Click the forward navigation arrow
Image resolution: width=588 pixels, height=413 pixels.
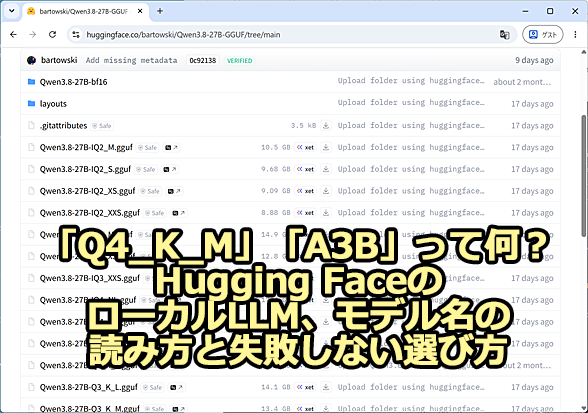pyautogui.click(x=33, y=35)
